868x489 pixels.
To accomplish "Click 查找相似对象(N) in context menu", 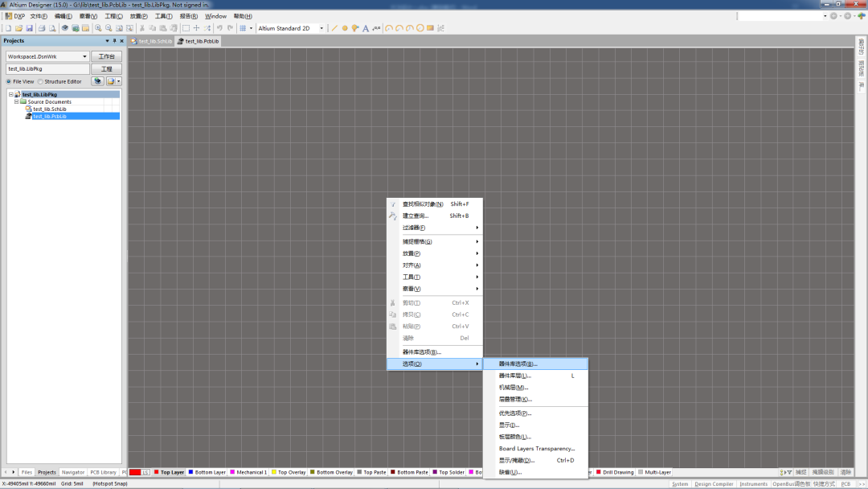I will click(435, 203).
